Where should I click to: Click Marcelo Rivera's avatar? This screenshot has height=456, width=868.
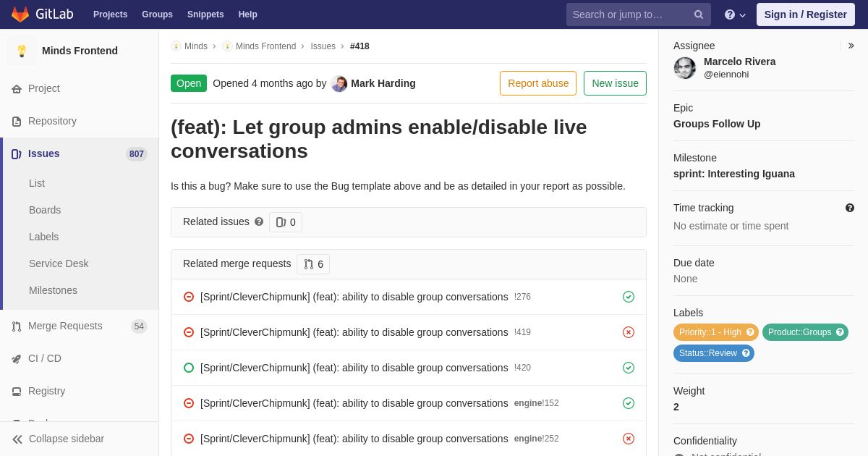685,68
